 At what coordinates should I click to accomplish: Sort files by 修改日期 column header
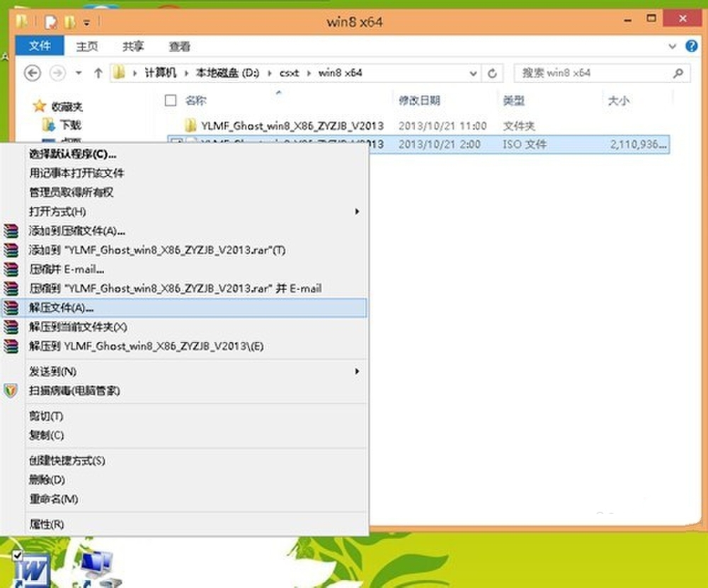coord(419,101)
